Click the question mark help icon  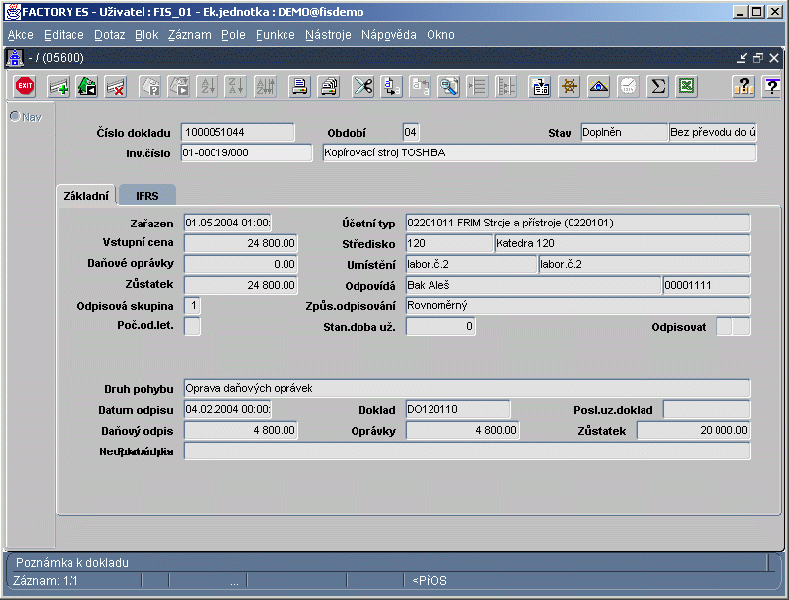pos(743,87)
